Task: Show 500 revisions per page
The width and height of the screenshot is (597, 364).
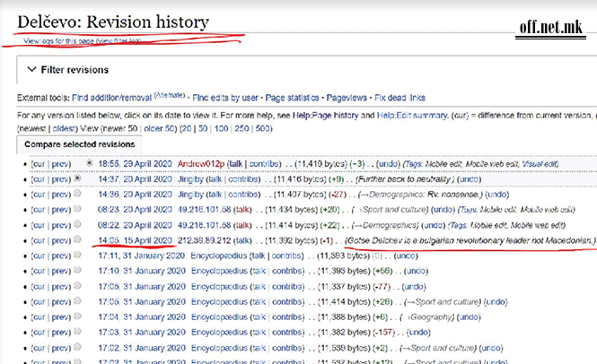Action: click(262, 128)
